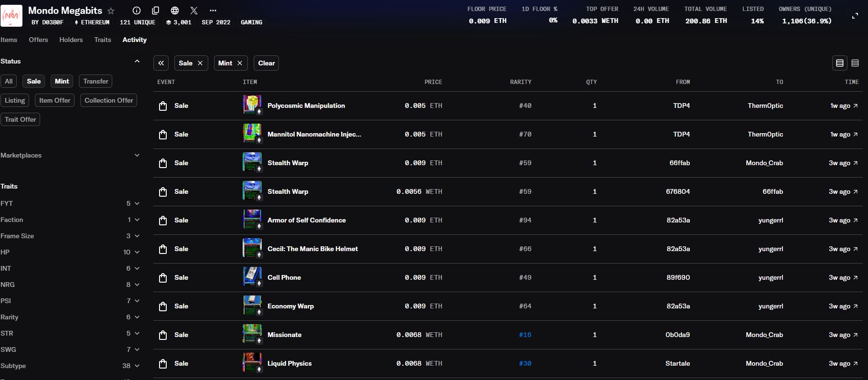Open the more options ellipsis menu
868x380 pixels.
point(213,11)
